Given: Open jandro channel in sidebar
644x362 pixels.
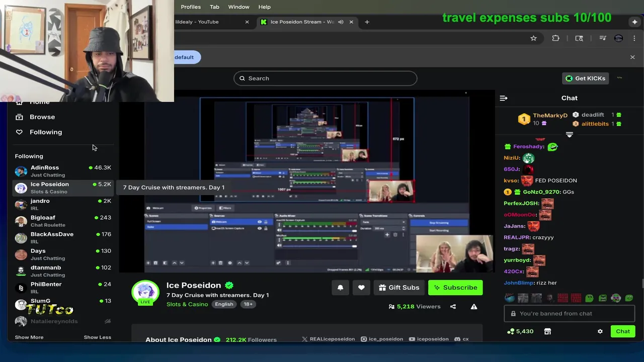Looking at the screenshot, I should click(x=63, y=204).
